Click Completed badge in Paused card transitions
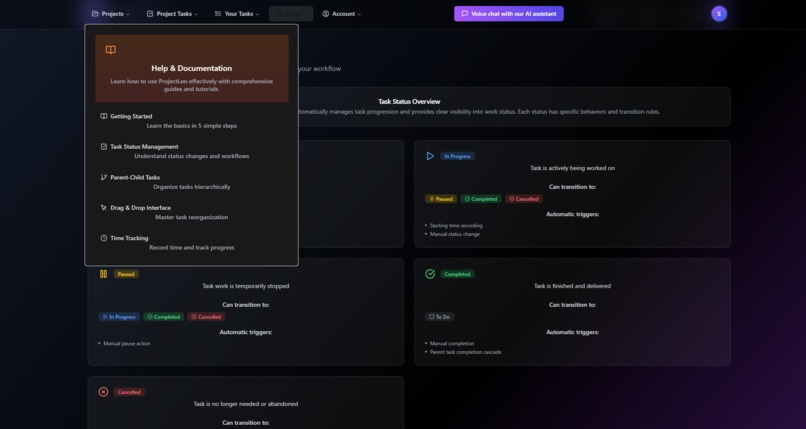The height and width of the screenshot is (429, 806). [x=163, y=317]
